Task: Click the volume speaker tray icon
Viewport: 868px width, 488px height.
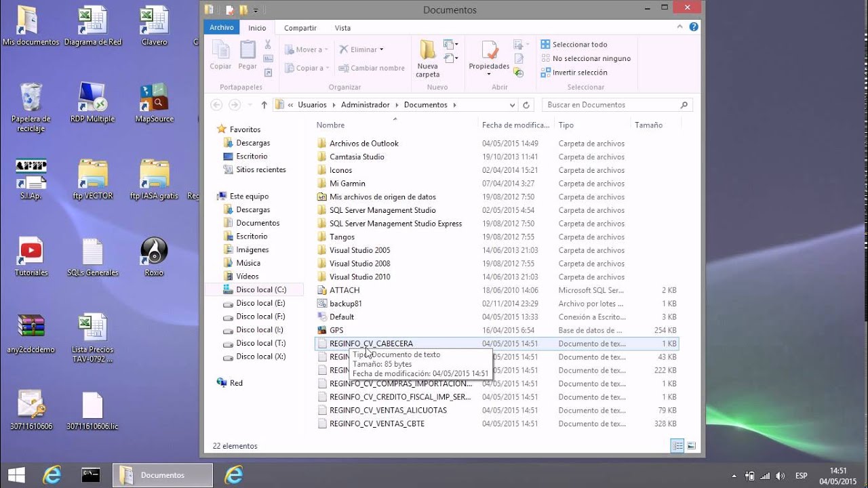Action: [x=781, y=475]
